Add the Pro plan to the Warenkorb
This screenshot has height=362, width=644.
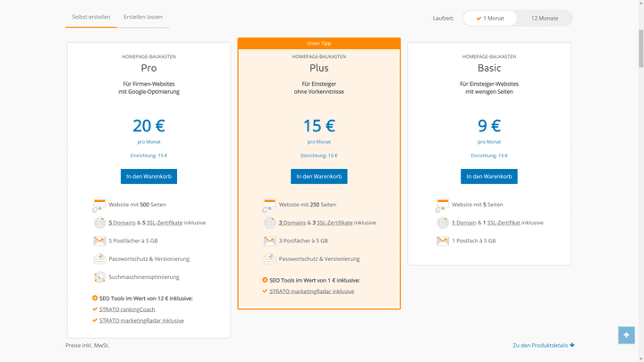(148, 176)
